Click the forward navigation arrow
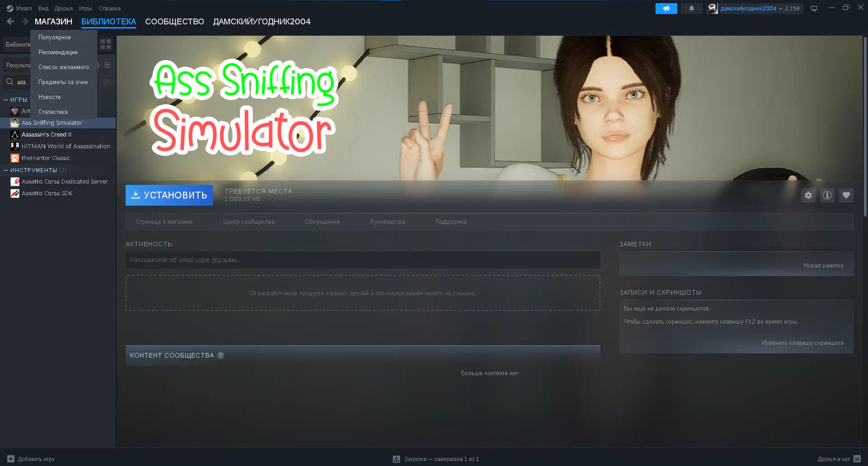The width and height of the screenshot is (868, 466). [x=24, y=21]
